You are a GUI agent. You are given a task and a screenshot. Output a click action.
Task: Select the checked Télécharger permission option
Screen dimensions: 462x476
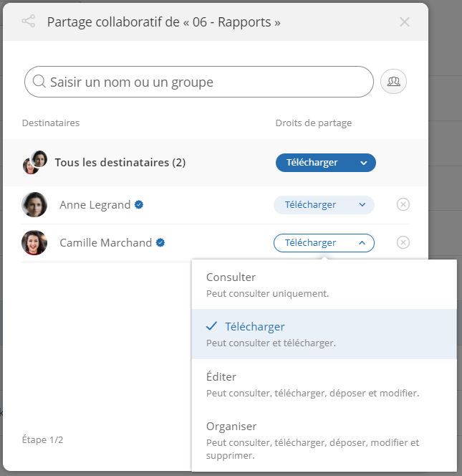point(324,334)
